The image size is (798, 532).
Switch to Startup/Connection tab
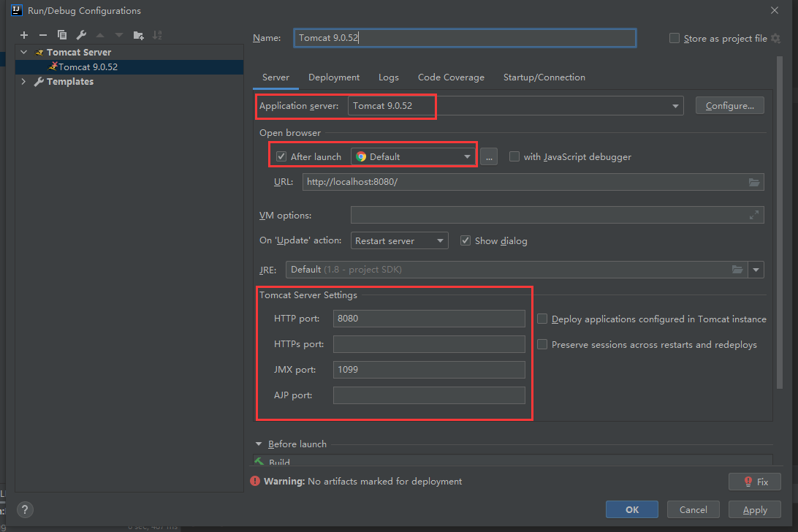(x=544, y=77)
